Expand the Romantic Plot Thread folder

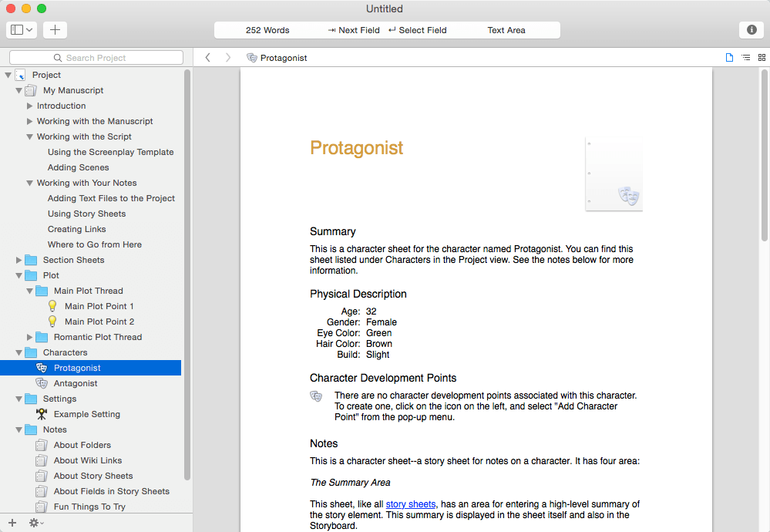coord(30,337)
